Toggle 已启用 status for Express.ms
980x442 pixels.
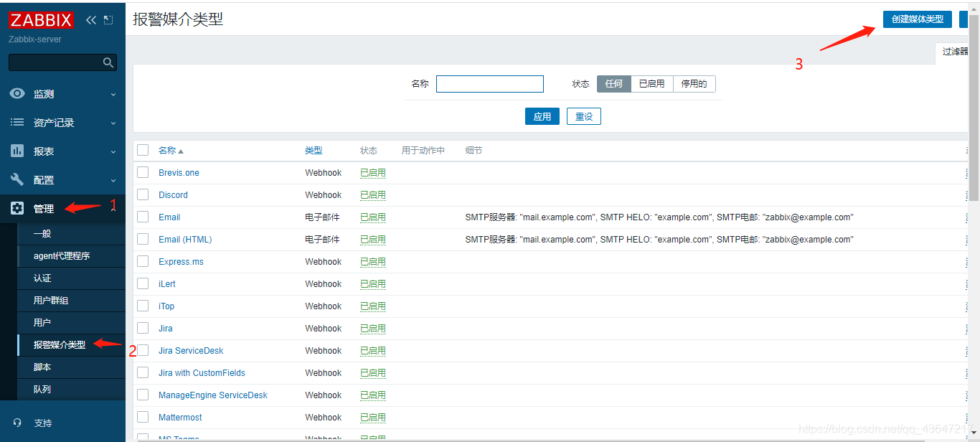point(373,262)
